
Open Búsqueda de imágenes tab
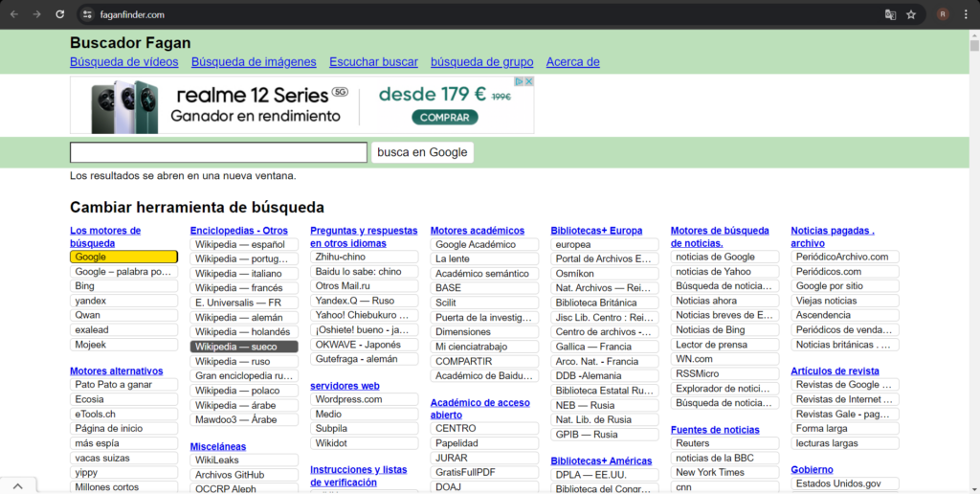(254, 62)
